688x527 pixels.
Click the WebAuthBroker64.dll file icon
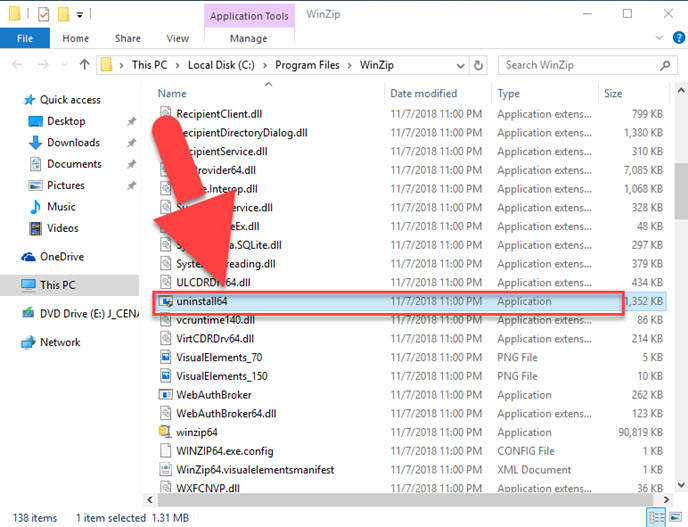point(165,413)
